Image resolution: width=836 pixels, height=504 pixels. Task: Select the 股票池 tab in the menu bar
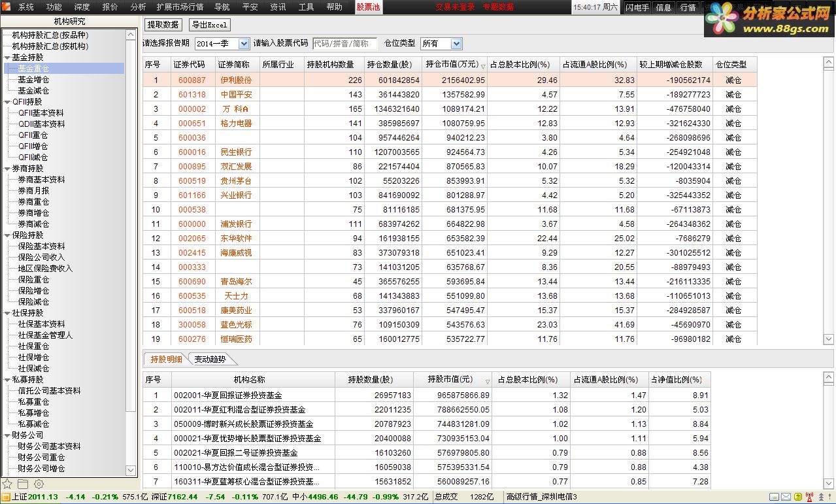click(368, 7)
